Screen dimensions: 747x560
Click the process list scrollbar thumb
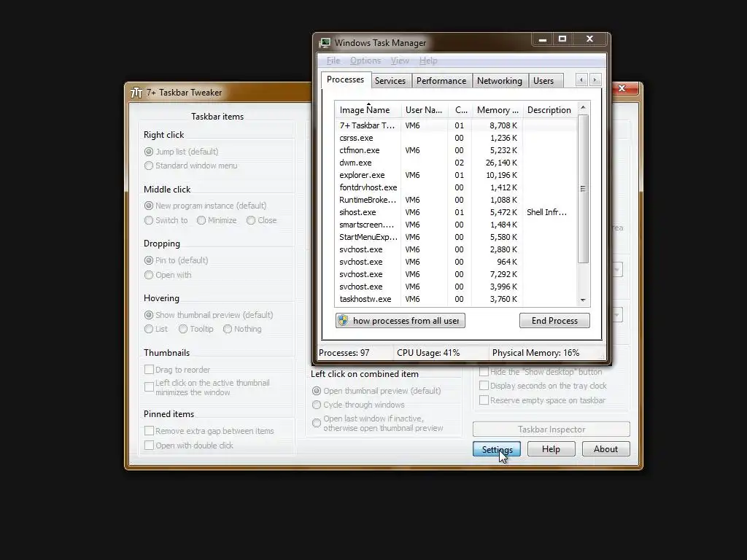click(583, 189)
